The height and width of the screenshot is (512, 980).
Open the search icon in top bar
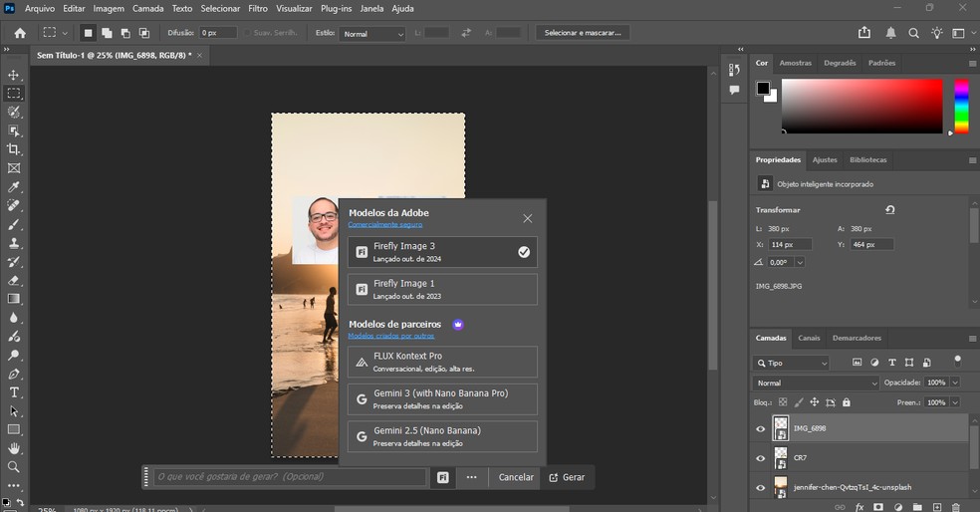point(913,33)
